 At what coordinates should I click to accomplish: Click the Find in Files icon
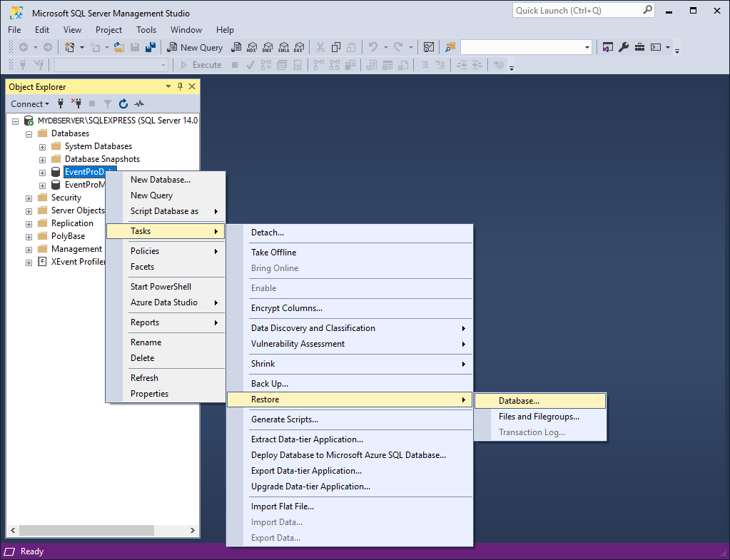[450, 48]
